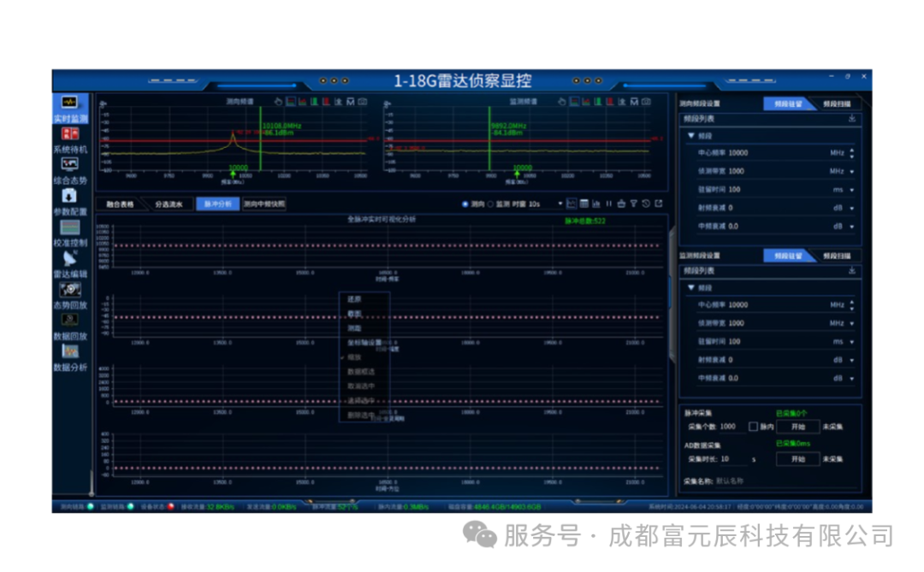Select the 测向 radio button
Screen dimensions: 924x572
[x=465, y=204]
